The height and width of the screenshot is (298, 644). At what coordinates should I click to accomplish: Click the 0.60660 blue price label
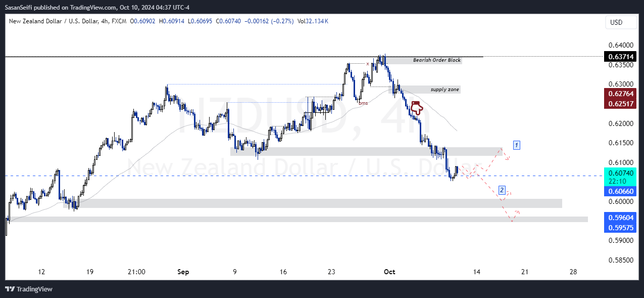point(620,192)
